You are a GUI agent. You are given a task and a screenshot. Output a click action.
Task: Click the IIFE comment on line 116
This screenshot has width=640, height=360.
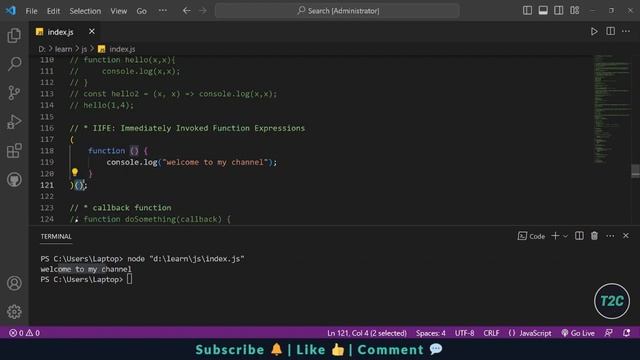pyautogui.click(x=187, y=128)
